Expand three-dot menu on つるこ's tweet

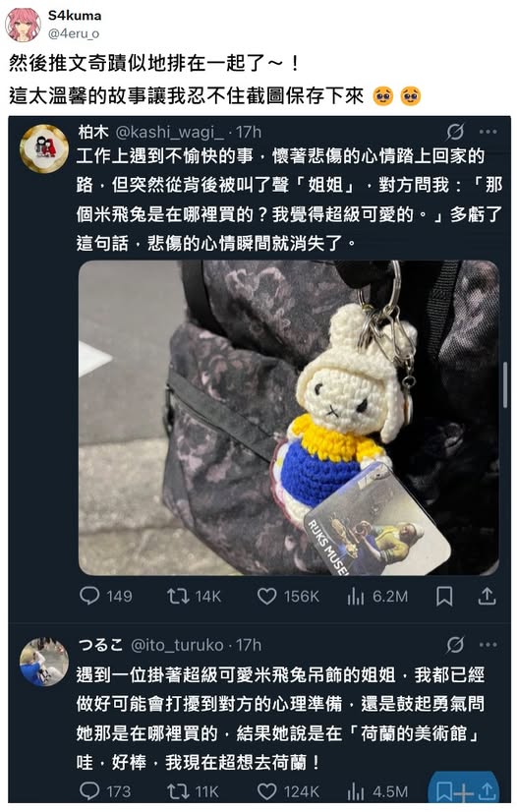488,645
